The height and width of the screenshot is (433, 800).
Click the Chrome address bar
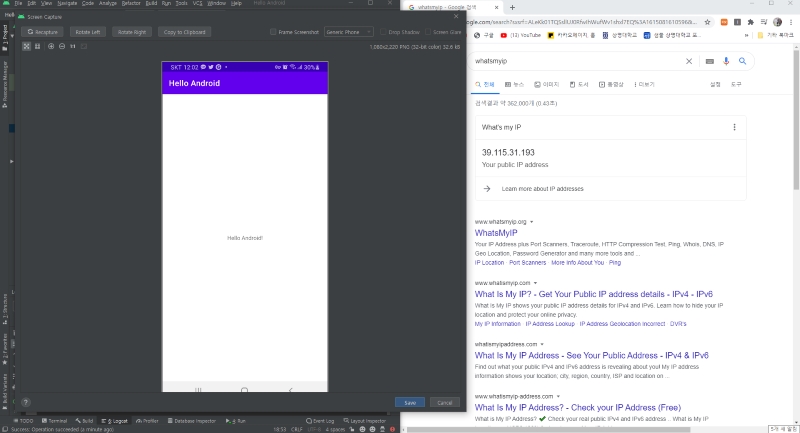581,22
